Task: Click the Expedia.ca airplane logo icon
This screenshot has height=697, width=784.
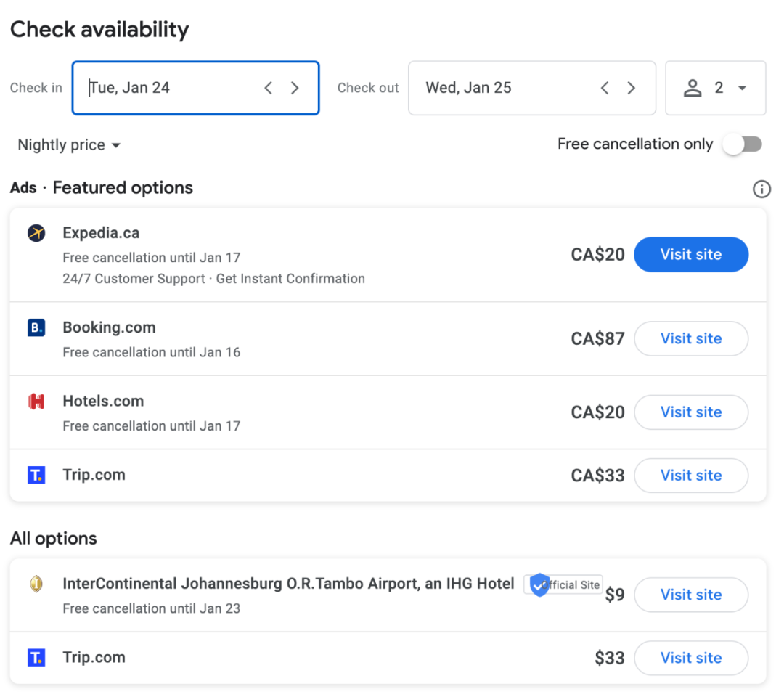Action: (36, 233)
